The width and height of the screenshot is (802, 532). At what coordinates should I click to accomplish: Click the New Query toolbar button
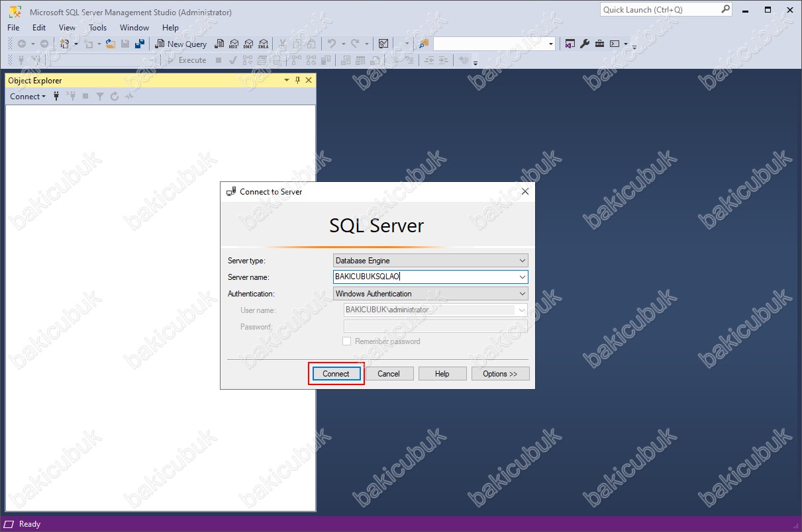tap(181, 44)
